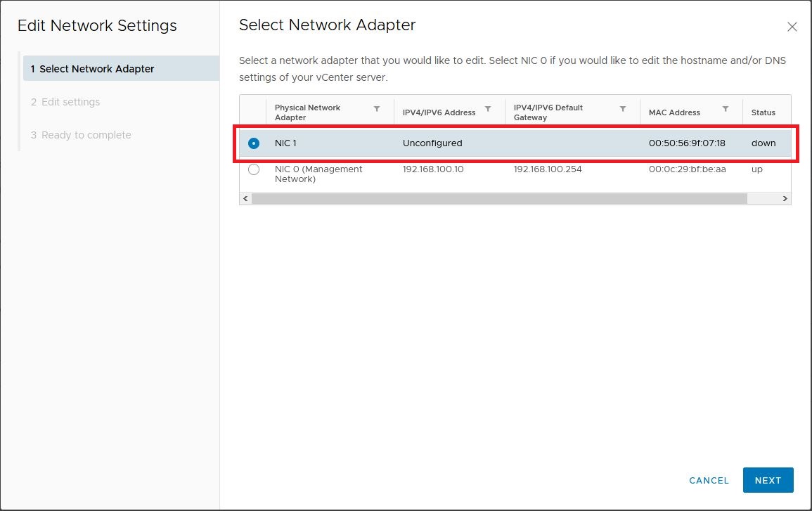Click the IPV4/IPV6 Address column header
The width and height of the screenshot is (812, 511).
[439, 112]
